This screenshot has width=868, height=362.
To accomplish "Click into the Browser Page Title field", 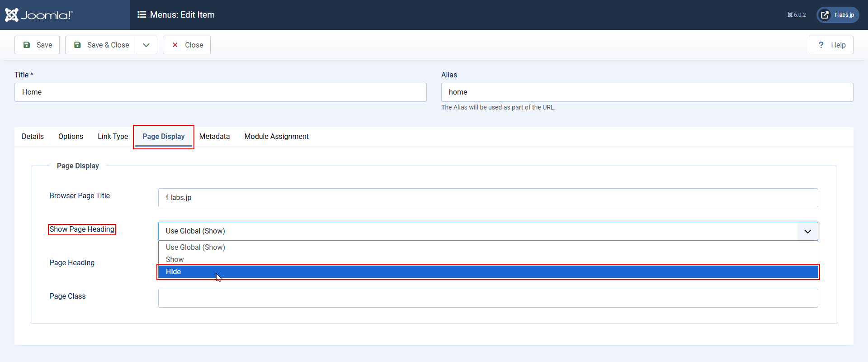I will [487, 198].
